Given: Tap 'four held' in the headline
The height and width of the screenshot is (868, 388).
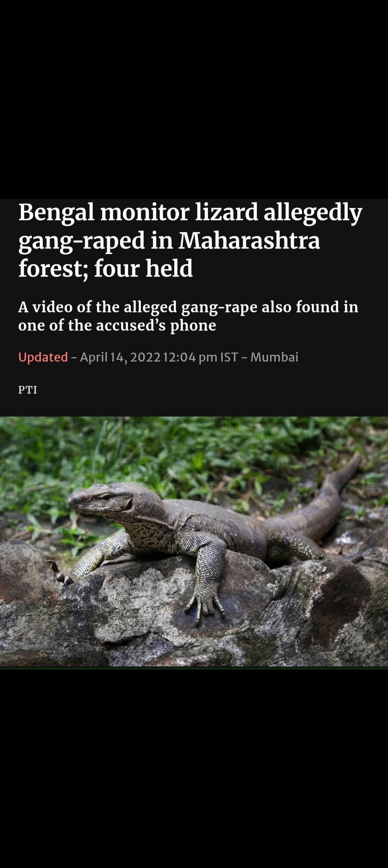Looking at the screenshot, I should (x=143, y=268).
